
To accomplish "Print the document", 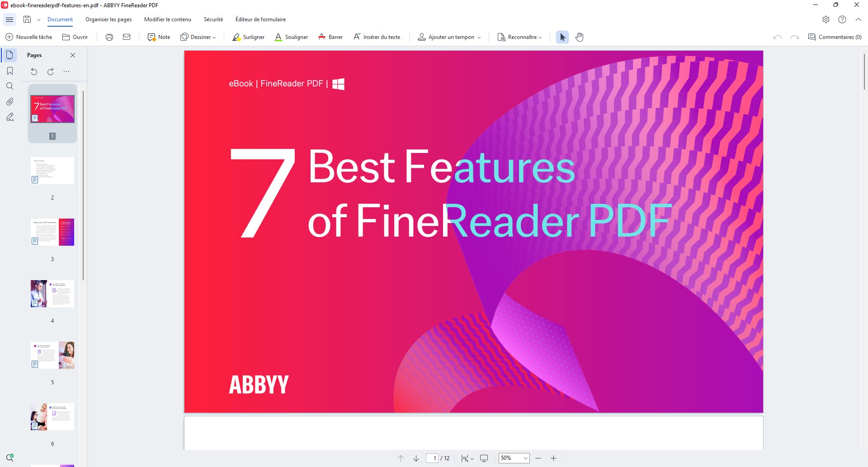I will pyautogui.click(x=109, y=37).
